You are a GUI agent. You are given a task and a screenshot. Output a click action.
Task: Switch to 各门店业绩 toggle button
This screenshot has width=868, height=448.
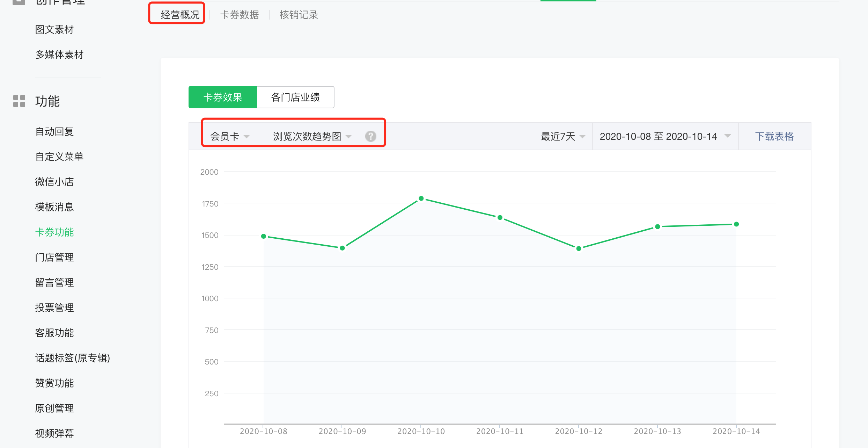click(x=295, y=97)
